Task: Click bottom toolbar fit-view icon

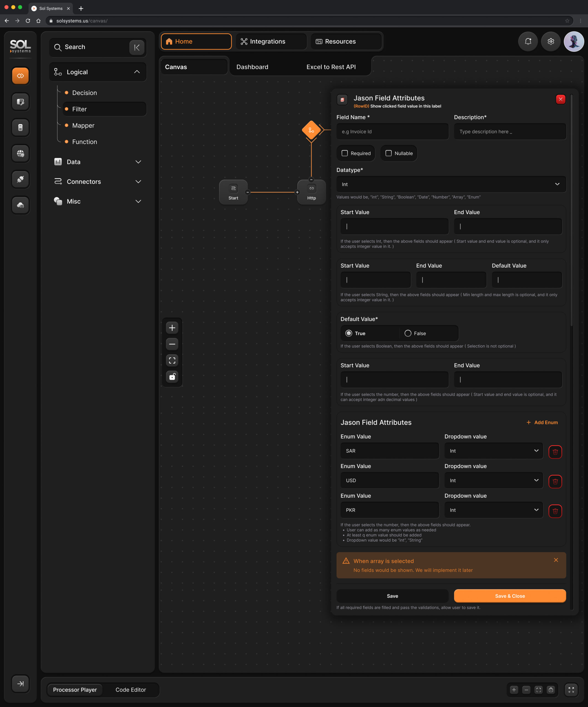Action: 539,690
